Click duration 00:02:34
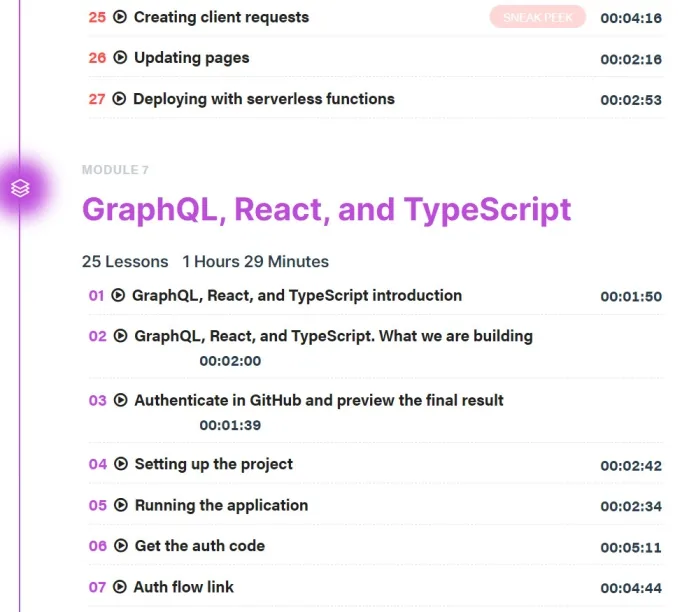The image size is (682, 612). coord(631,506)
